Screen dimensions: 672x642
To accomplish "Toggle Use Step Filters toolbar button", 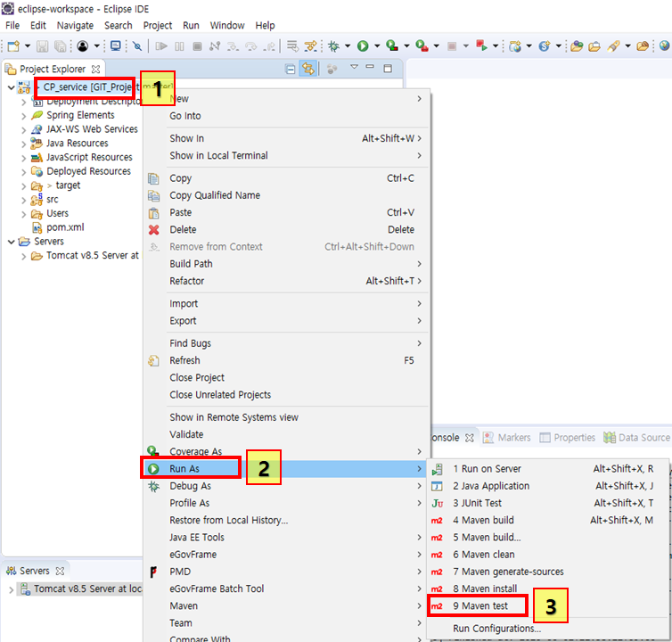I will pos(310,45).
